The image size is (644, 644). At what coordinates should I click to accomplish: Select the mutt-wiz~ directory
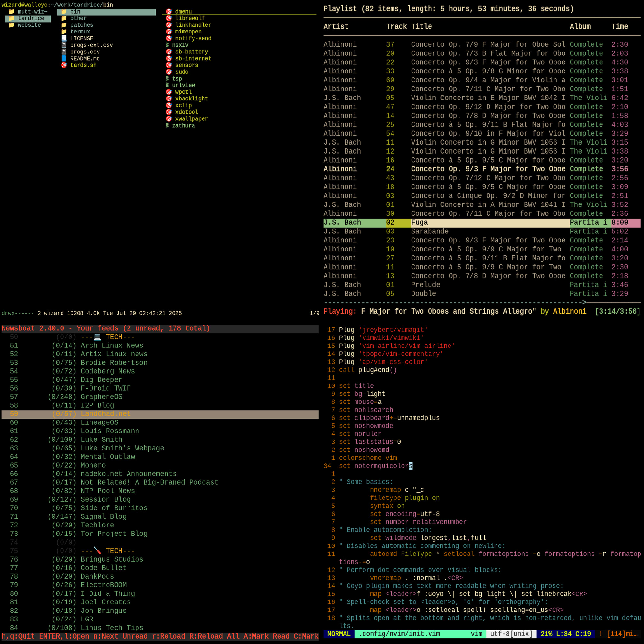(32, 12)
